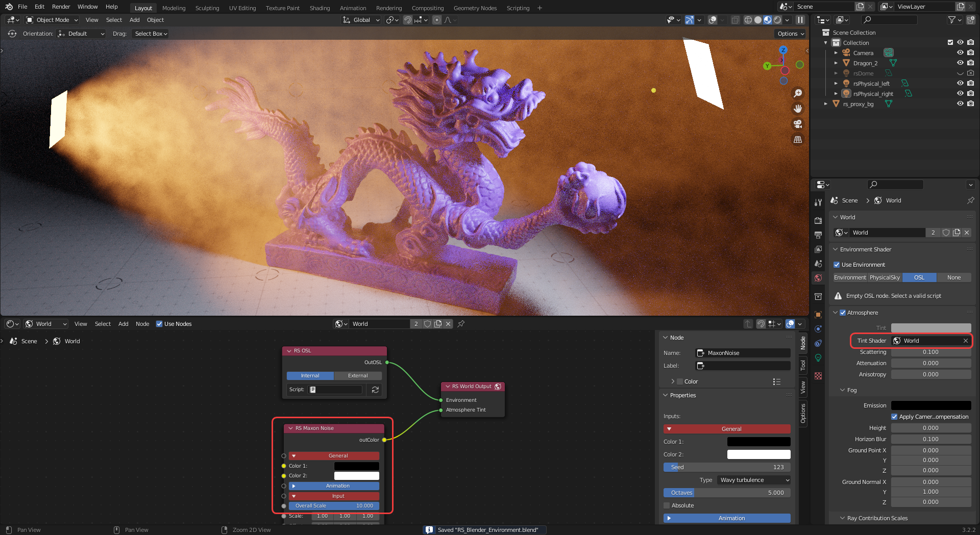Open Select Box drag dropdown
The height and width of the screenshot is (535, 980).
point(151,34)
